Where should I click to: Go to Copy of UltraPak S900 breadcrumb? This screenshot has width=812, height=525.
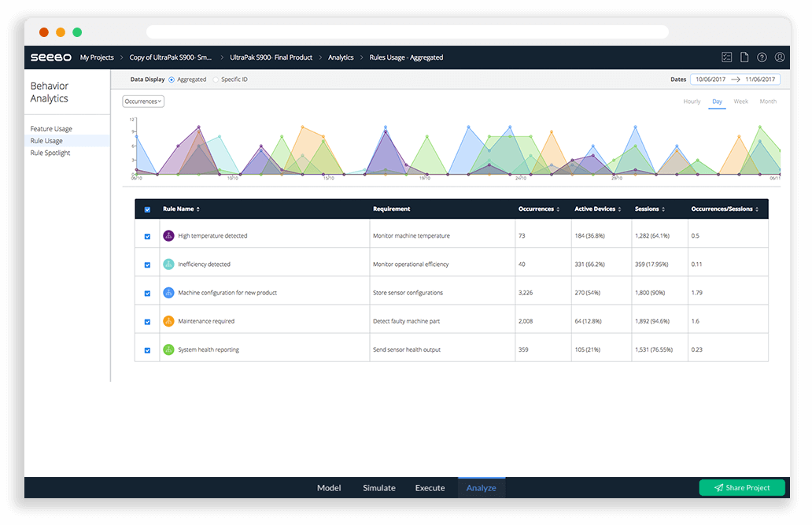click(171, 57)
